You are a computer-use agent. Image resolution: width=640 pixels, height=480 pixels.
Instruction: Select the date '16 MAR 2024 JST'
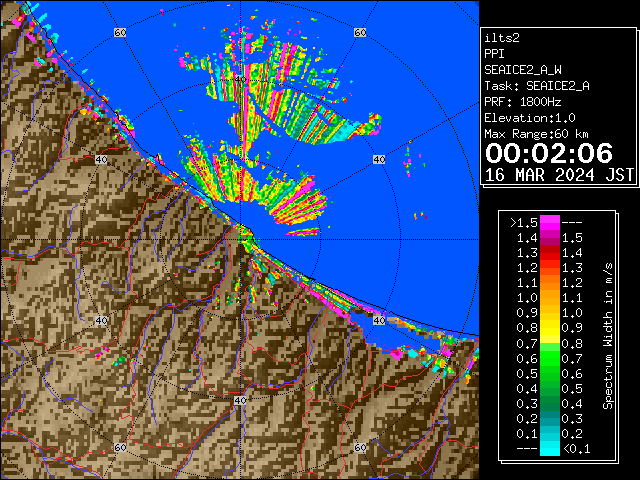pos(559,175)
